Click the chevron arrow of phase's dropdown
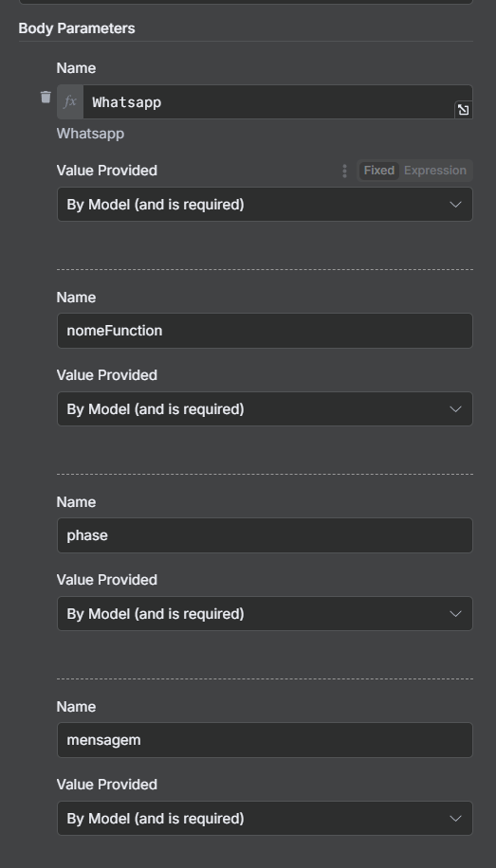Viewport: 496px width, 868px height. tap(455, 614)
